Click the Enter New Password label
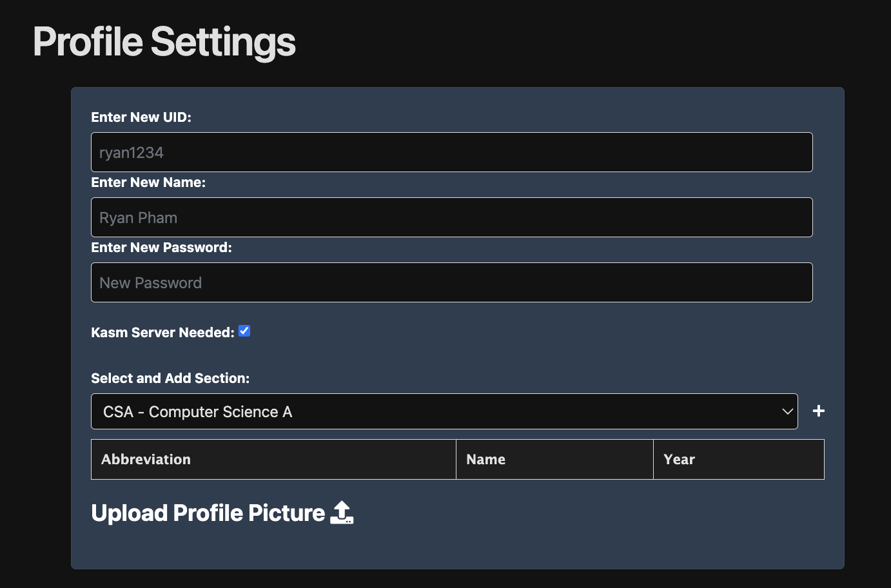The image size is (891, 588). point(161,248)
